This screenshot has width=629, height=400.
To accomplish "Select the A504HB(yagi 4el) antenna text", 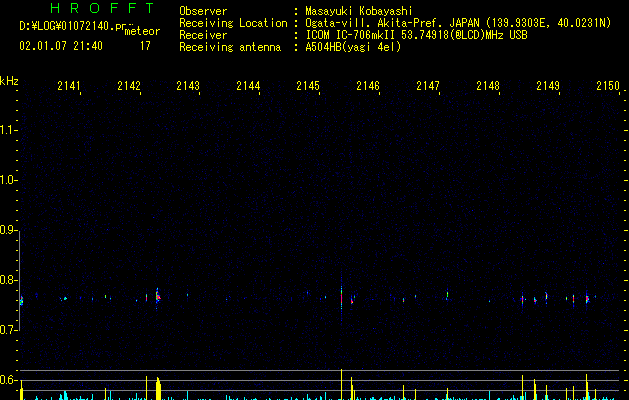I will (353, 47).
